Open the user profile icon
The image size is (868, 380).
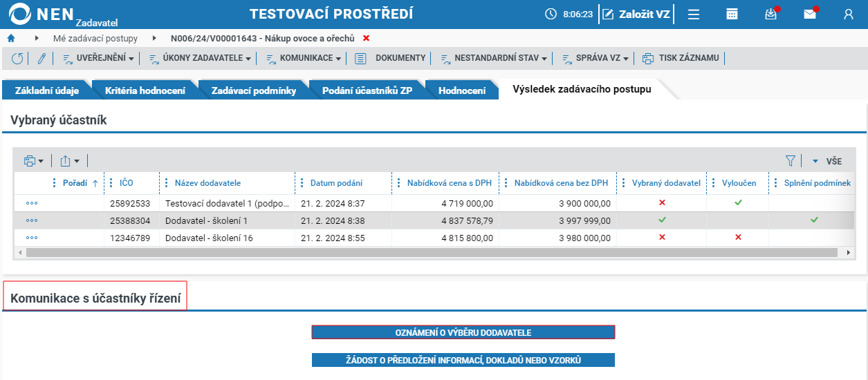pos(849,14)
